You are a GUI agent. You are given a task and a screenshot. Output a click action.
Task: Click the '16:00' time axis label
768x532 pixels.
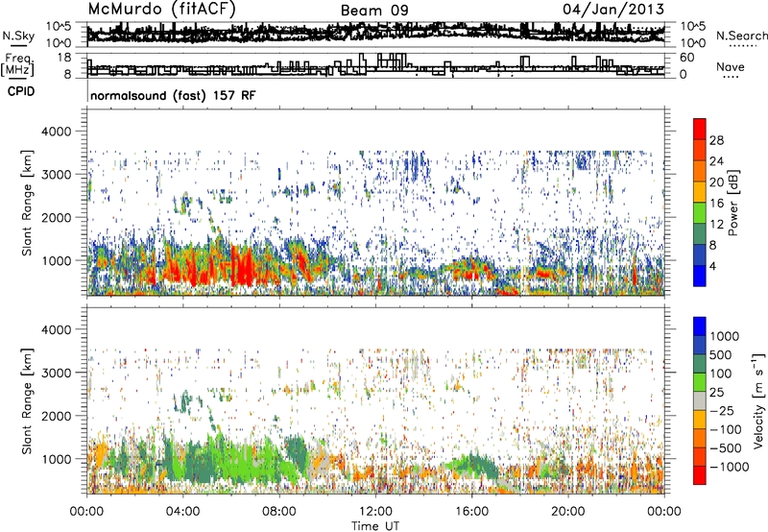point(471,512)
